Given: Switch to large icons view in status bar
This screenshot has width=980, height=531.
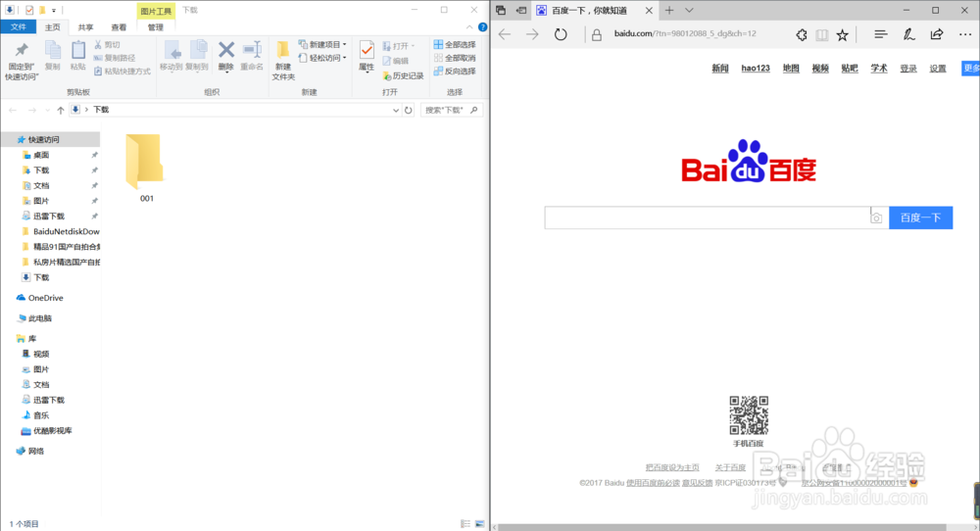Looking at the screenshot, I should point(480,523).
